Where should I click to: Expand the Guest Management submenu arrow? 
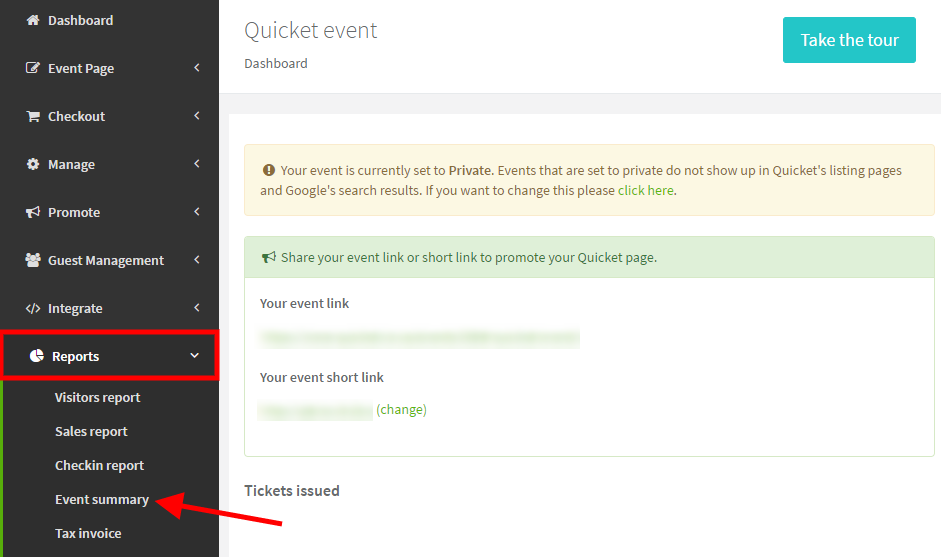tap(197, 260)
